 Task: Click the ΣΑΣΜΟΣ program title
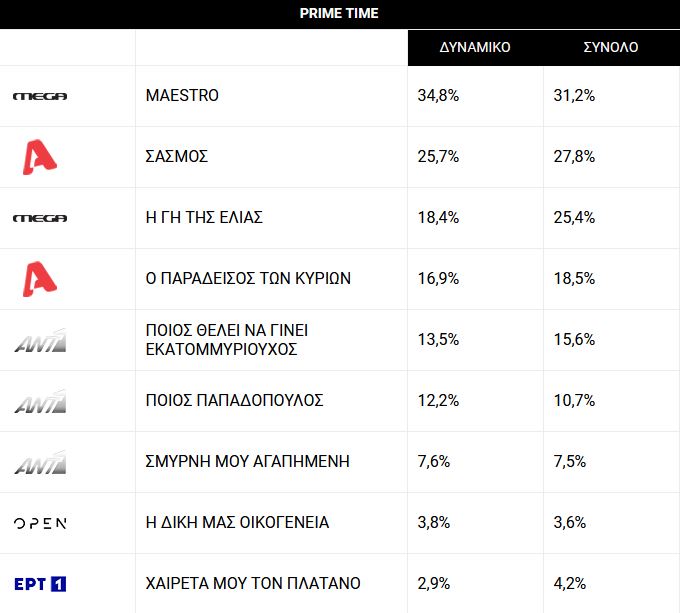(177, 157)
